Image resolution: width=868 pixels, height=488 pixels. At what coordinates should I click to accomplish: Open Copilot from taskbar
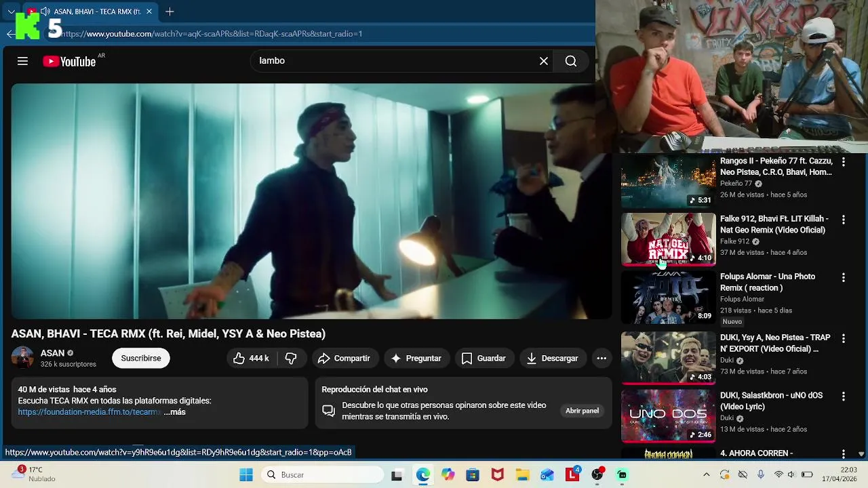point(448,475)
